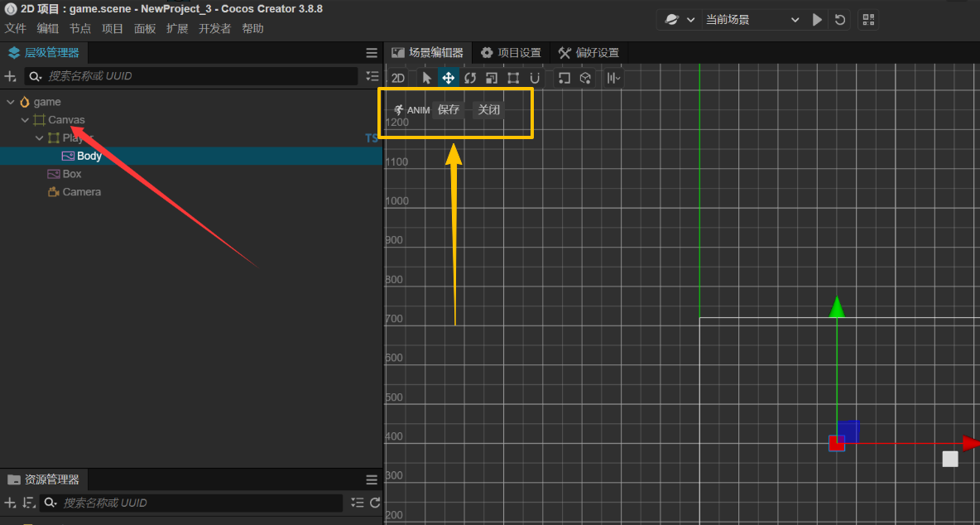Open the alignment dropdown in scene toolbar
This screenshot has width=980, height=525.
point(614,78)
